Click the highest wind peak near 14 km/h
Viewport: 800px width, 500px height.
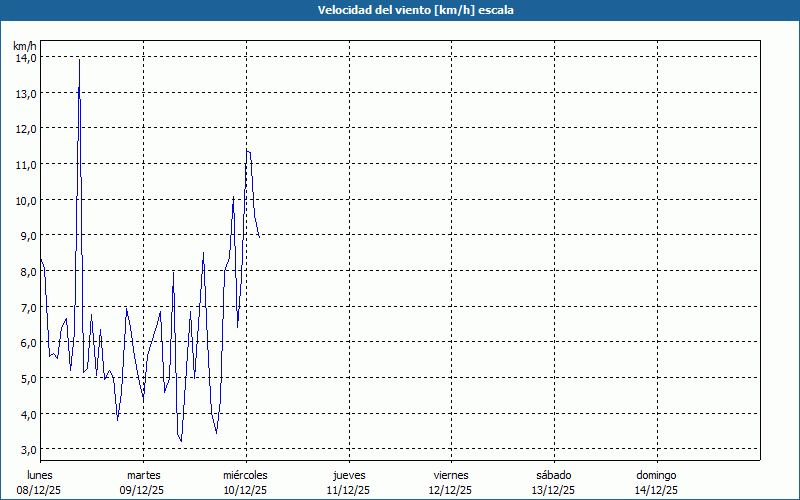point(79,60)
